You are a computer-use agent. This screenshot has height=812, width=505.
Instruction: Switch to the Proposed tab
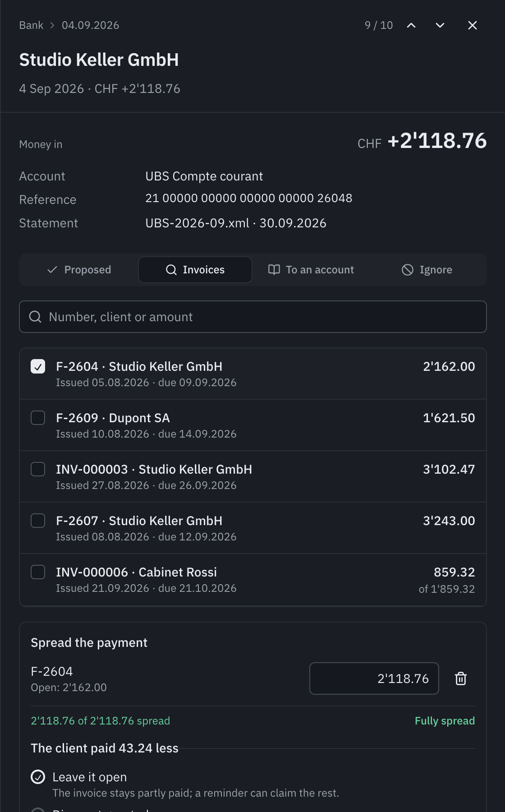[79, 270]
